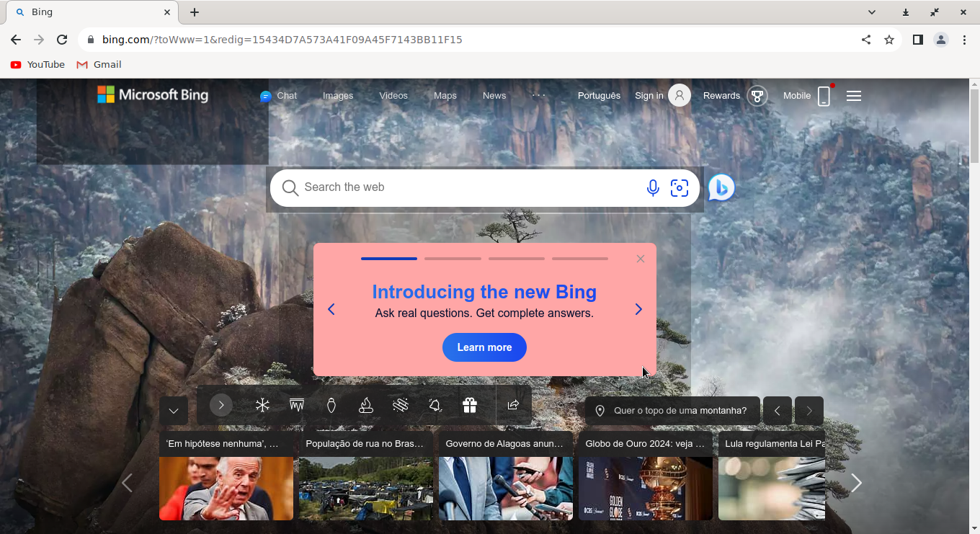Open Rewards trophy icon
Viewport: 980px width, 534px height.
[x=757, y=96]
